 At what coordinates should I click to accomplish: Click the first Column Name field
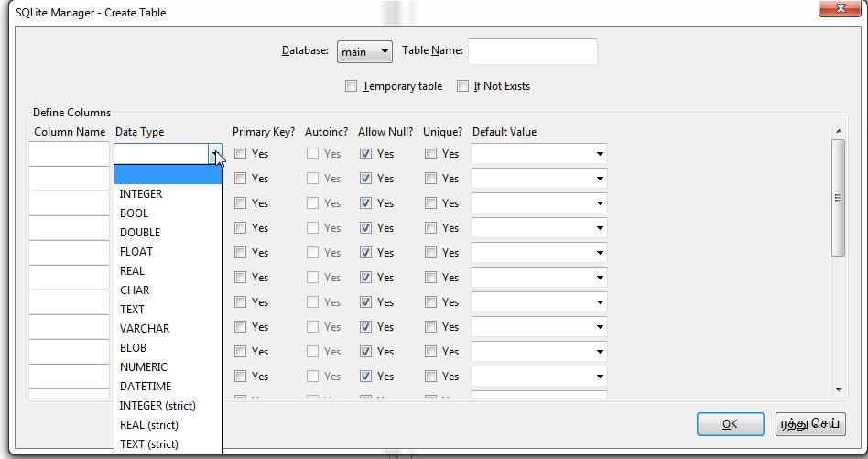pyautogui.click(x=69, y=154)
